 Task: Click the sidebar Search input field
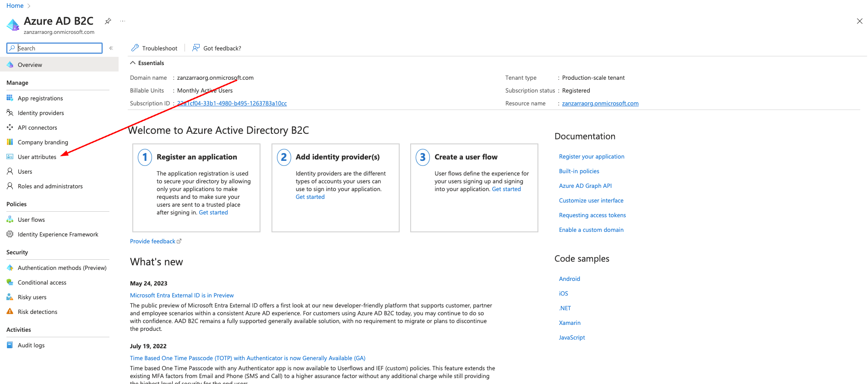pos(54,48)
